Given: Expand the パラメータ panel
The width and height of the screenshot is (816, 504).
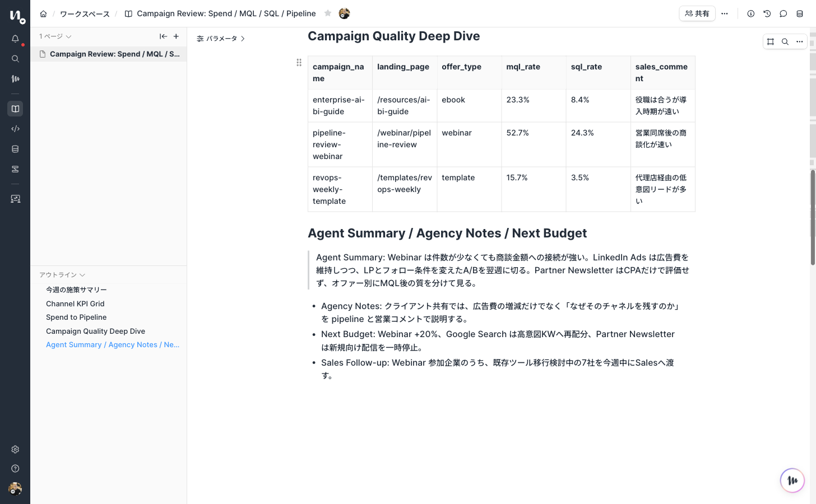Looking at the screenshot, I should [x=221, y=39].
